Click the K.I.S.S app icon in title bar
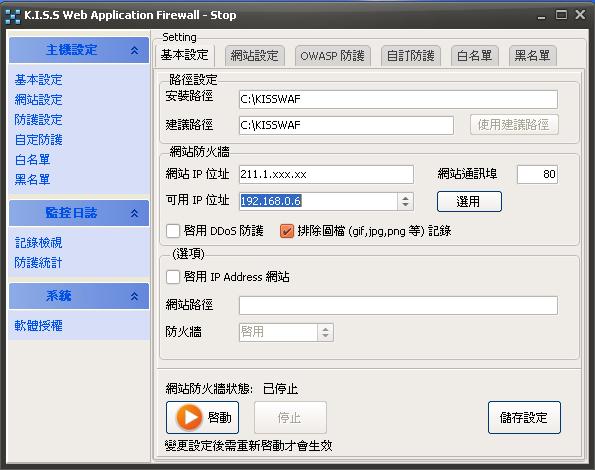595x470 pixels. coord(13,16)
